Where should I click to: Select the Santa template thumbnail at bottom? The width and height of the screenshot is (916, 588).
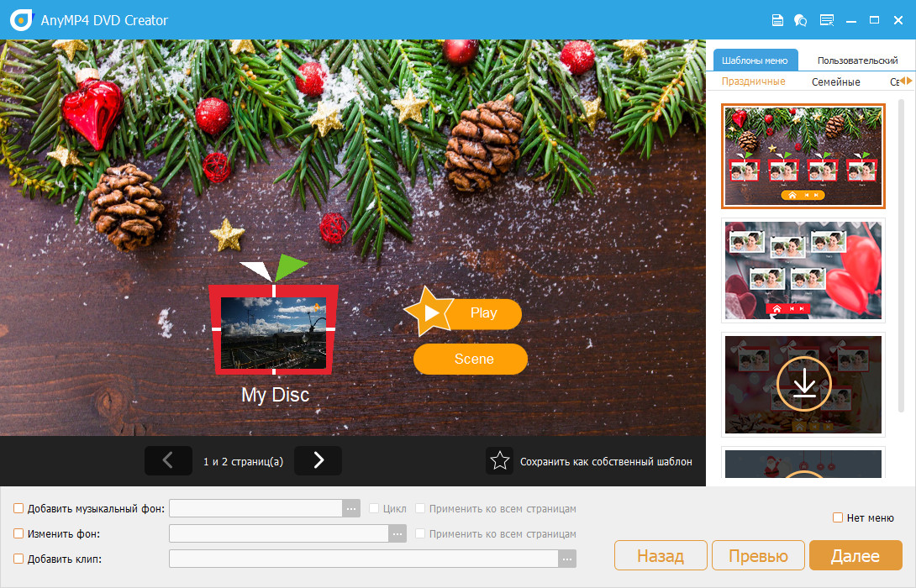click(803, 463)
